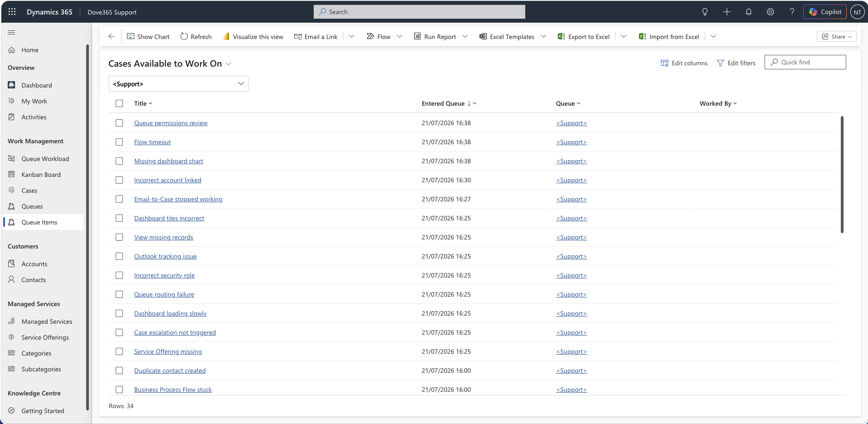Click the Managed Services sidebar icon
868x424 pixels.
12,321
